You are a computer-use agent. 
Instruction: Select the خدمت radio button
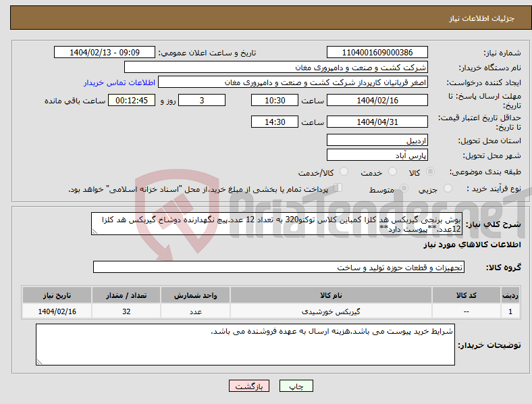[392, 172]
